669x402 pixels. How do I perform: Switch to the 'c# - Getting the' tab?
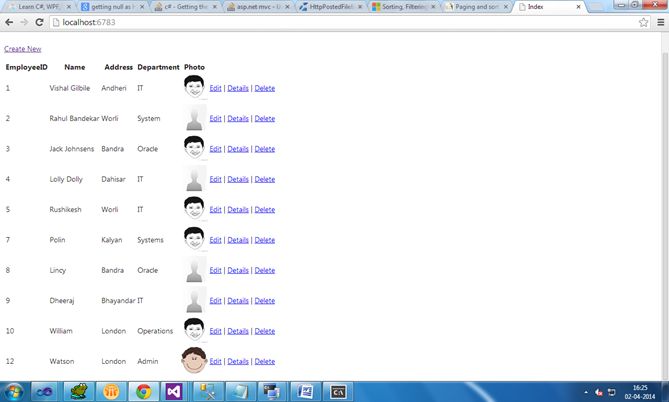tap(186, 7)
